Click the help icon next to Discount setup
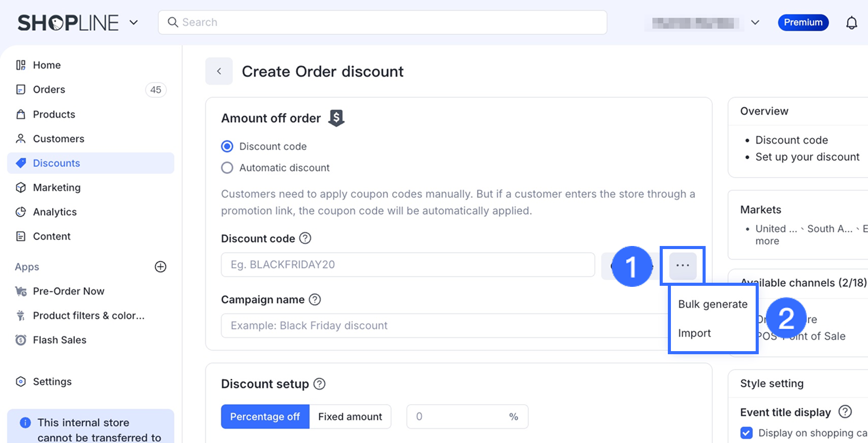Image resolution: width=868 pixels, height=443 pixels. (x=319, y=384)
